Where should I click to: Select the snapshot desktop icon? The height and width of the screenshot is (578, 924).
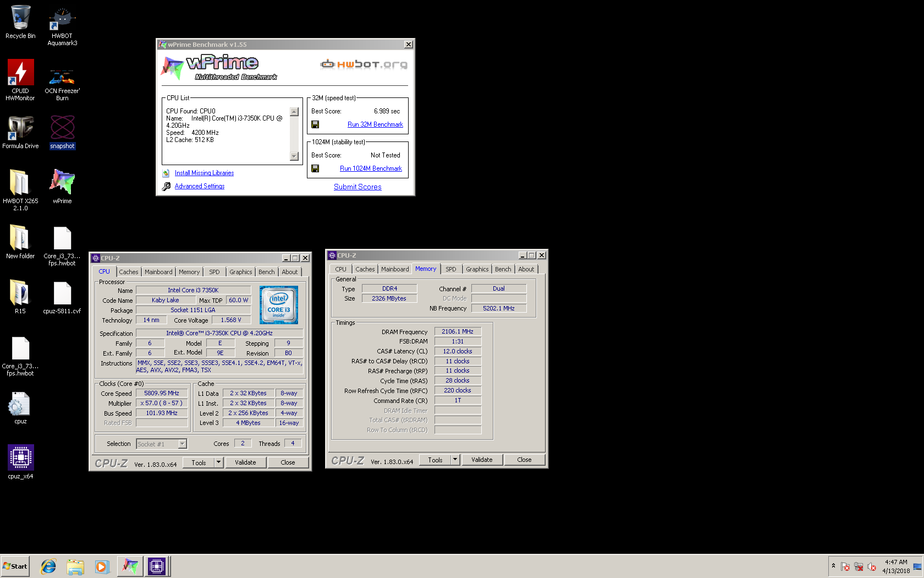62,132
